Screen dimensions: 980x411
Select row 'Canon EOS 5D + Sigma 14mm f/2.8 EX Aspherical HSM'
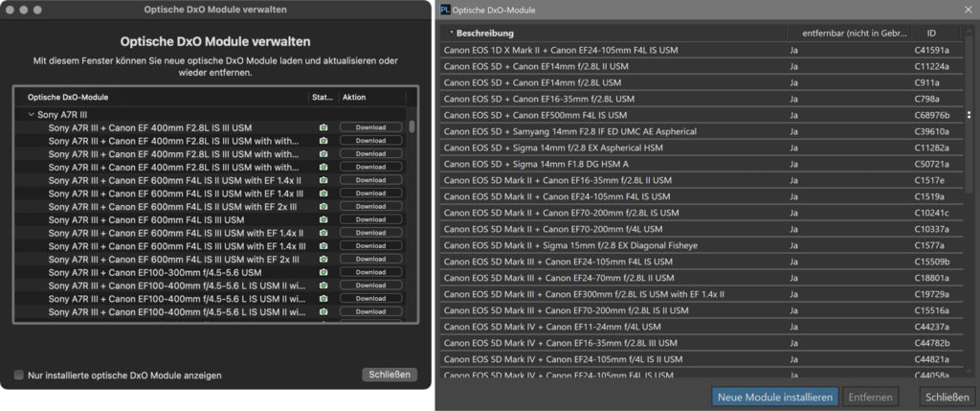point(702,148)
